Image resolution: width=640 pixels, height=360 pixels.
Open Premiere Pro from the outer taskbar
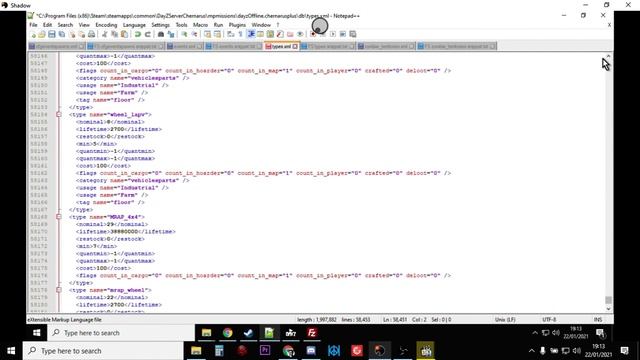pos(265,351)
